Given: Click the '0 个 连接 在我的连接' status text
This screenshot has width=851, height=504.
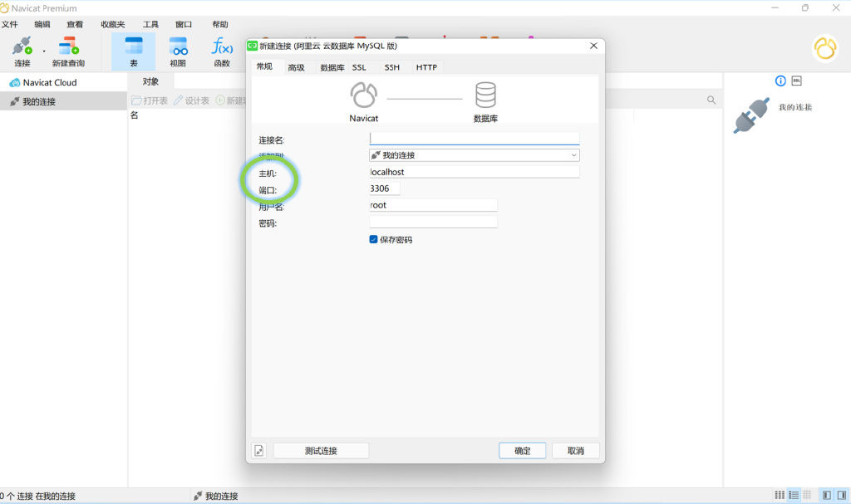Looking at the screenshot, I should pyautogui.click(x=38, y=496).
